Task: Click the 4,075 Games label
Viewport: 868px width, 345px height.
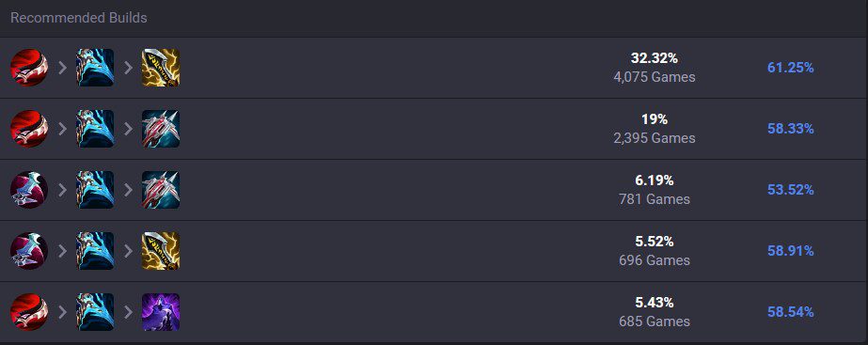Action: (655, 77)
